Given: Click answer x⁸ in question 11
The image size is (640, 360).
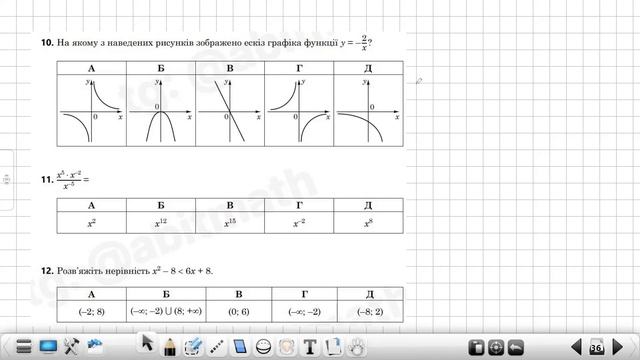Looking at the screenshot, I should point(368,223).
